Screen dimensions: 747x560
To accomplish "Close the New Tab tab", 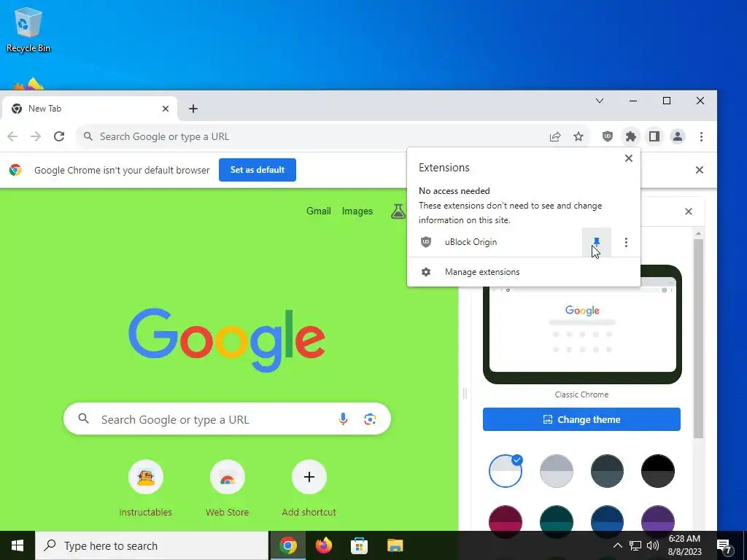I will click(166, 109).
